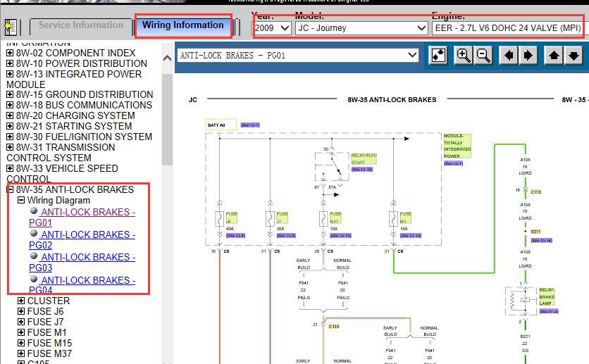
Task: Select the Wiring Information tab
Action: click(183, 25)
